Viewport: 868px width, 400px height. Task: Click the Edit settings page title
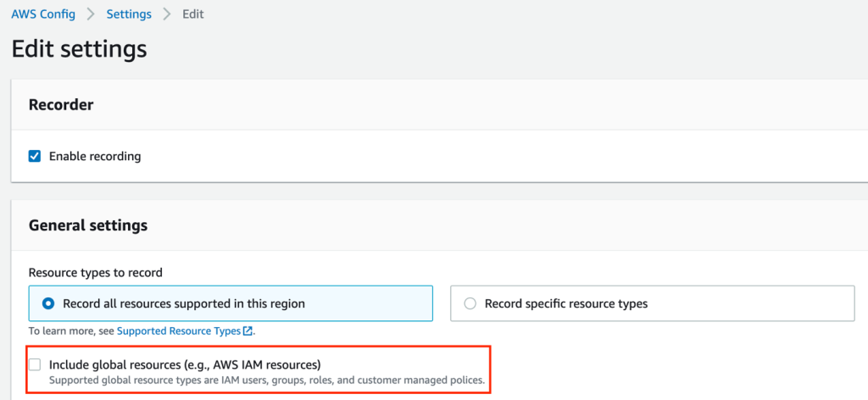80,49
